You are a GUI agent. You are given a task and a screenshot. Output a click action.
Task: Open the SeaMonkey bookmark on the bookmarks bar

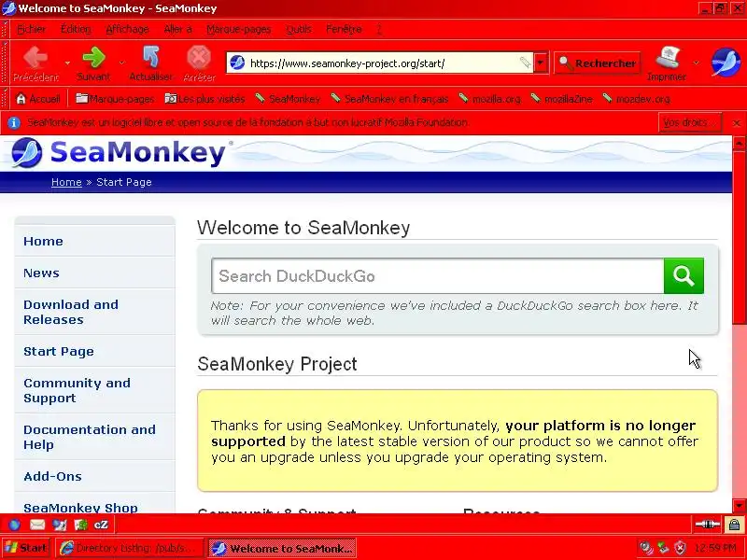tap(288, 99)
